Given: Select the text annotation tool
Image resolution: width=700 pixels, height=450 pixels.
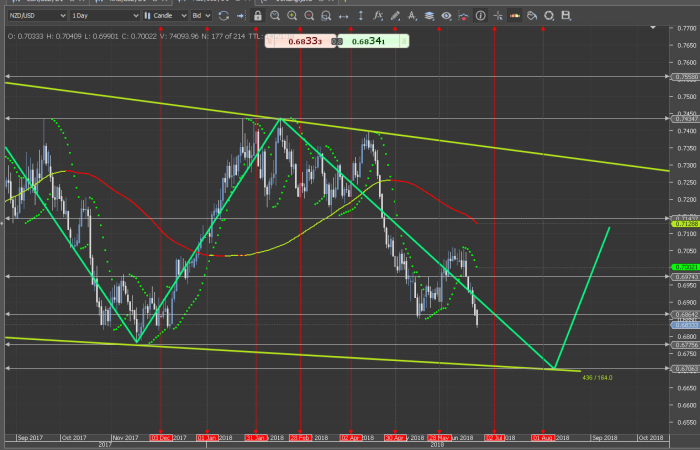Looking at the screenshot, I should 412,16.
